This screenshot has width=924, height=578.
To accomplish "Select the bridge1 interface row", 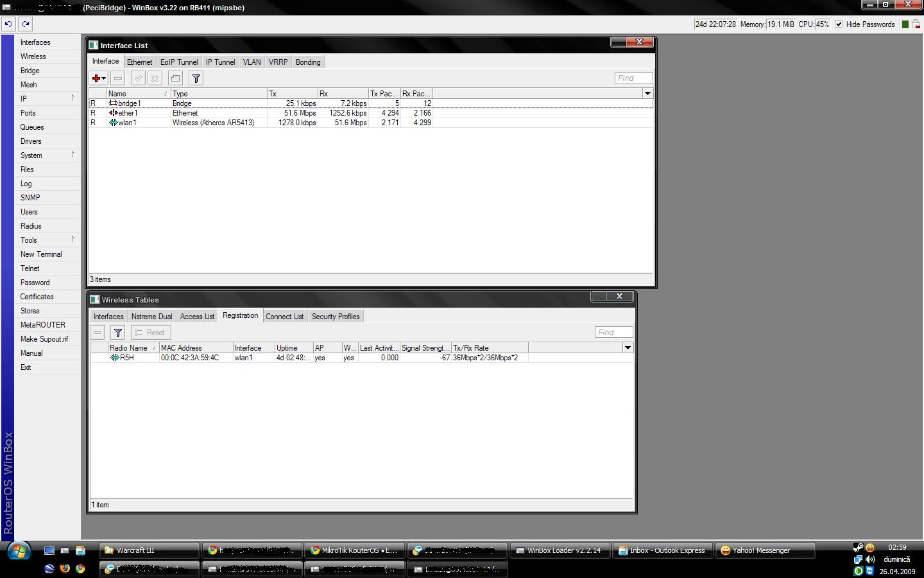I will [371, 103].
